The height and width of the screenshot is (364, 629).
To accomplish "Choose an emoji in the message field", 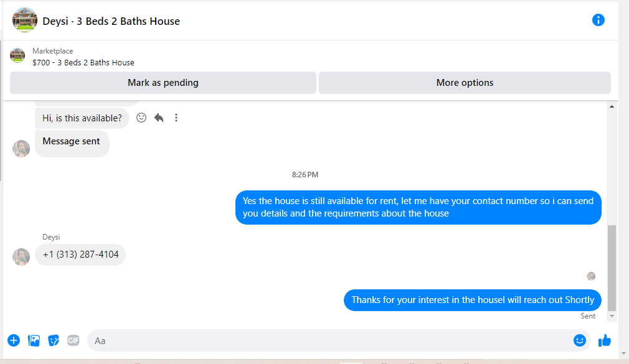I will coord(580,340).
